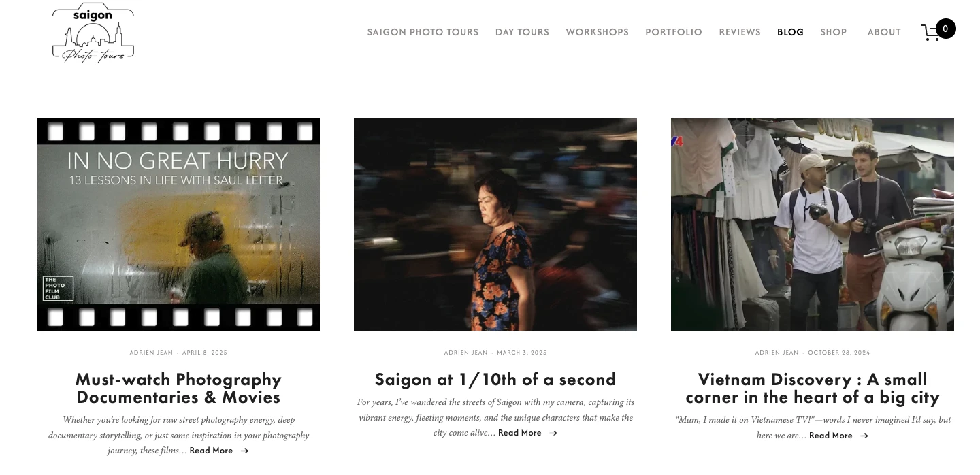Viewport: 980px width, 475px height.
Task: Read More about photography documentaries and movies
Action: tap(211, 451)
